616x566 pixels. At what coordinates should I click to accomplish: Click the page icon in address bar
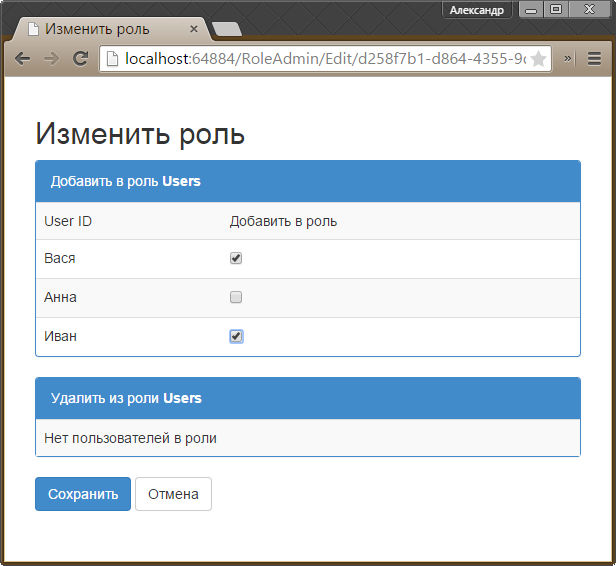[x=113, y=59]
